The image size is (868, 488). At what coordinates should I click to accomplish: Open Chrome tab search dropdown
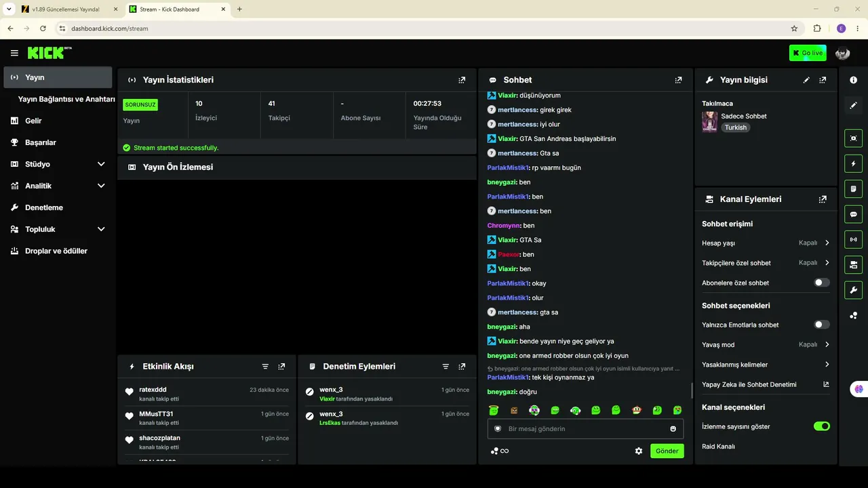point(9,9)
